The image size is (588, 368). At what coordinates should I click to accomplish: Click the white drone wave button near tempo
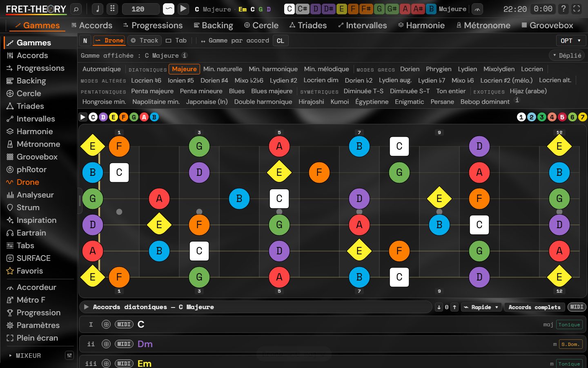(x=168, y=9)
